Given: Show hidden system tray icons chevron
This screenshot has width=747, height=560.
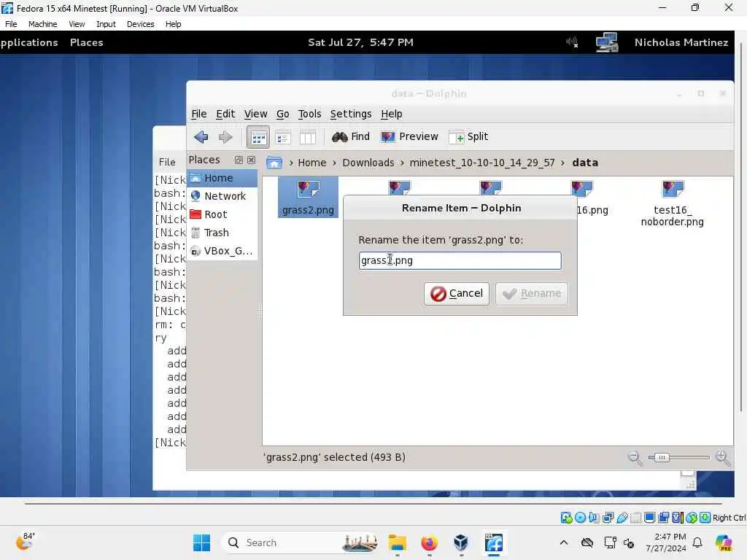Looking at the screenshot, I should (x=564, y=542).
